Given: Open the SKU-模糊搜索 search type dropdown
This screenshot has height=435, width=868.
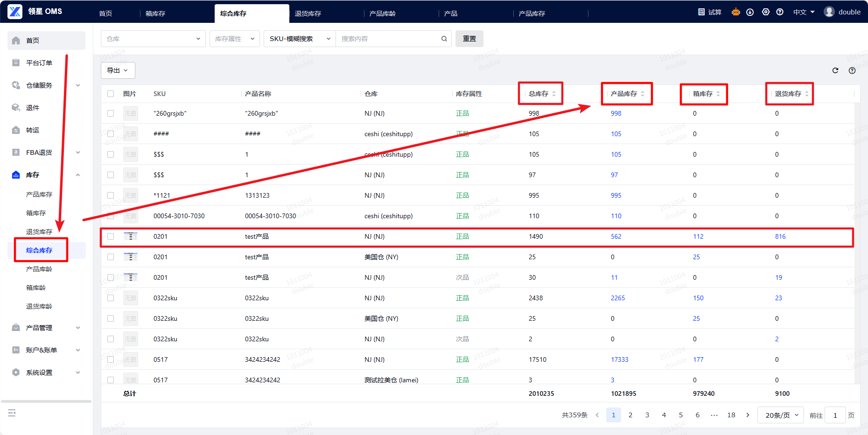Looking at the screenshot, I should (300, 39).
